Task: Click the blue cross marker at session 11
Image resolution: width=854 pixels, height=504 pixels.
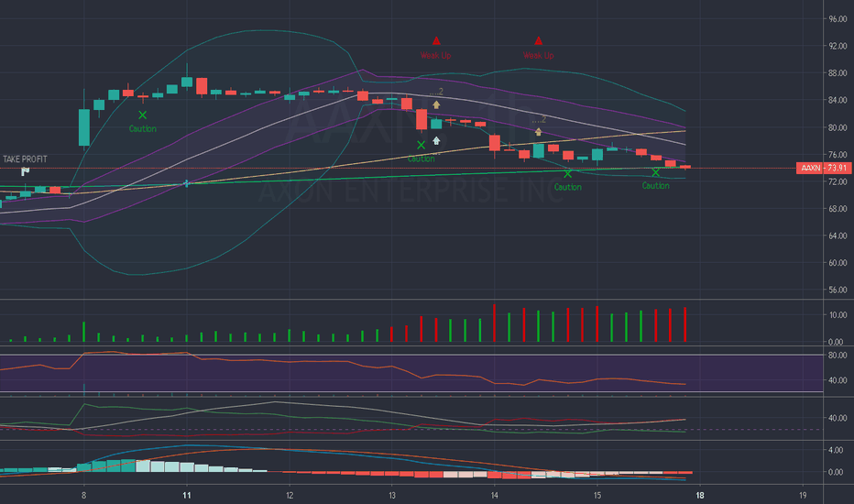Action: pyautogui.click(x=186, y=183)
